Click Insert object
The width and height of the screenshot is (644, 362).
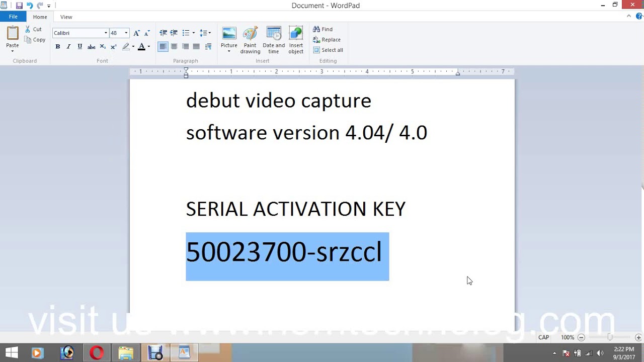(x=296, y=40)
